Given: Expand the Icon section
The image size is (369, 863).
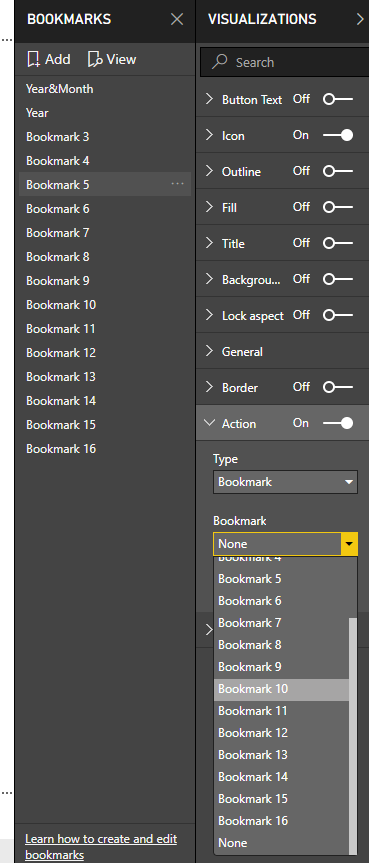Looking at the screenshot, I should [x=209, y=135].
